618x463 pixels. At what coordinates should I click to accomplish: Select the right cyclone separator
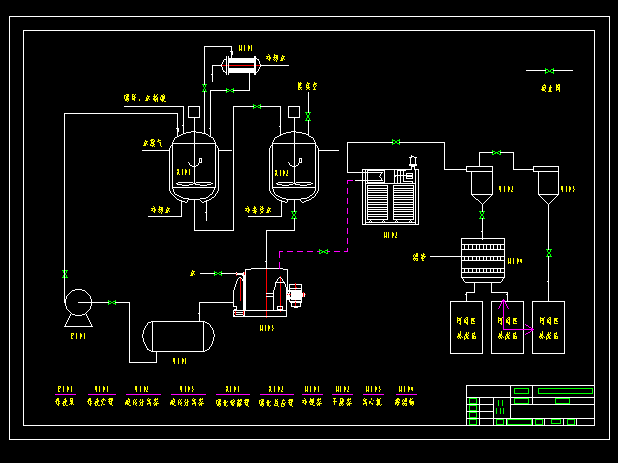tap(547, 181)
